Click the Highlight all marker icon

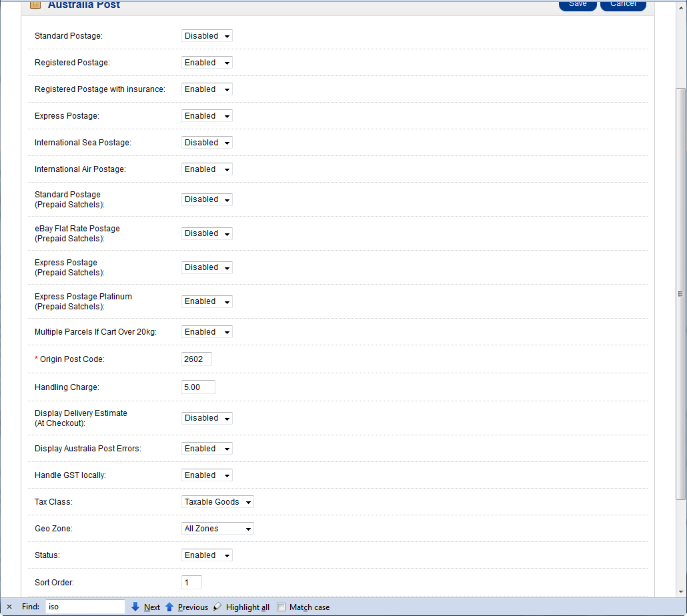(x=217, y=607)
